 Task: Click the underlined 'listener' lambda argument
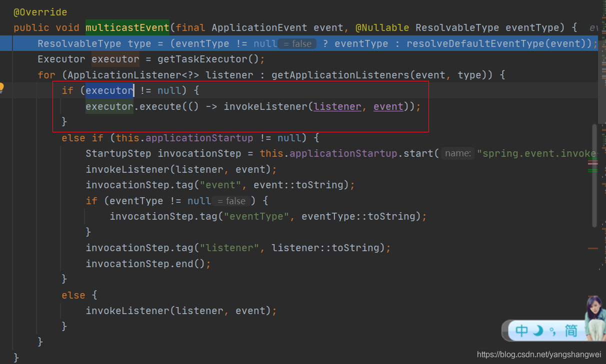pyautogui.click(x=337, y=106)
